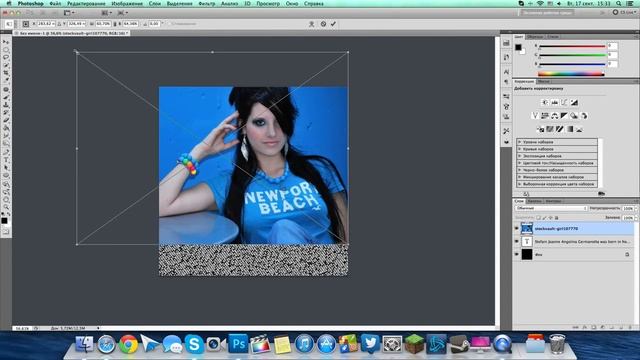Image resolution: width=640 pixels, height=360 pixels.
Task: Open the A| character panel icon in dock strip
Action: click(x=507, y=72)
